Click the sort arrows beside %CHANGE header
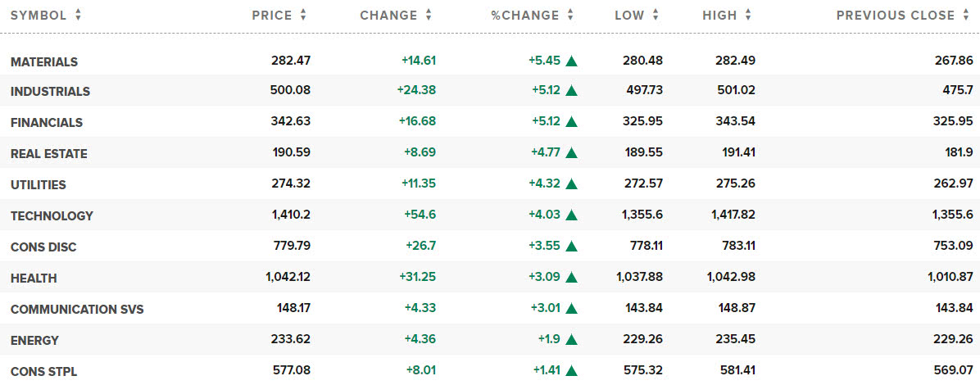980x385 pixels. tap(570, 16)
